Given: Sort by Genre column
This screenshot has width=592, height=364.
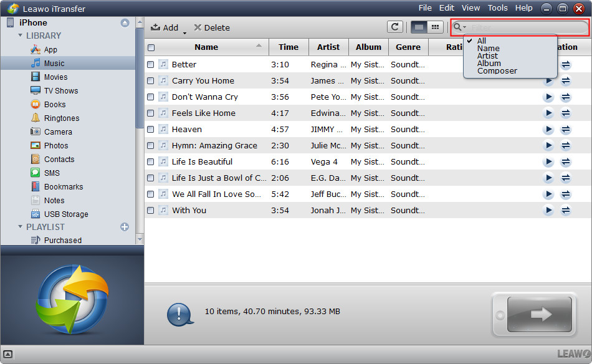Looking at the screenshot, I should coord(408,47).
